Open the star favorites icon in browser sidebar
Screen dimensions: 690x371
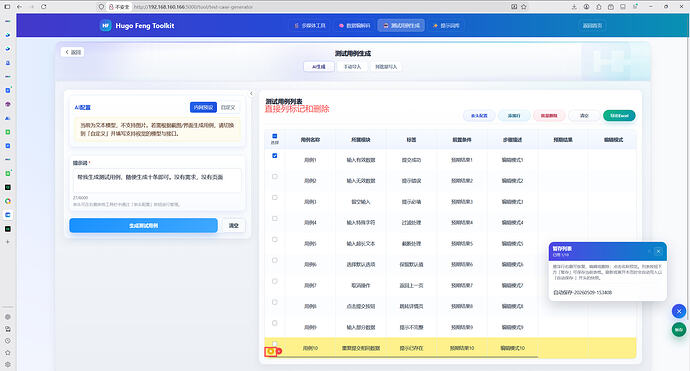7,353
